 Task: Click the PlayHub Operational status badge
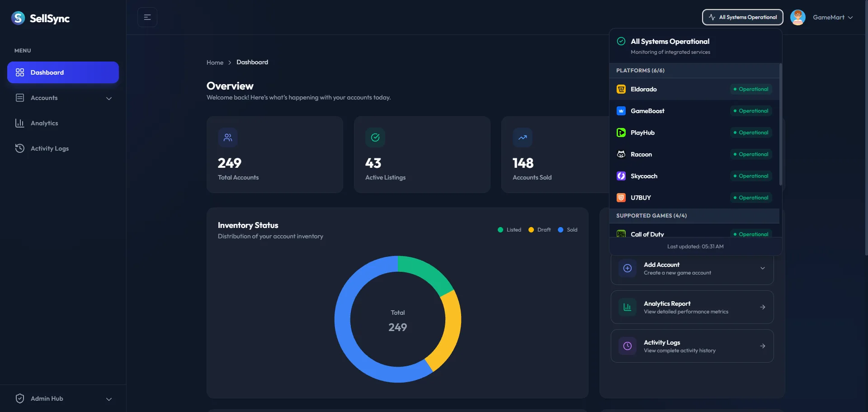[x=751, y=133]
